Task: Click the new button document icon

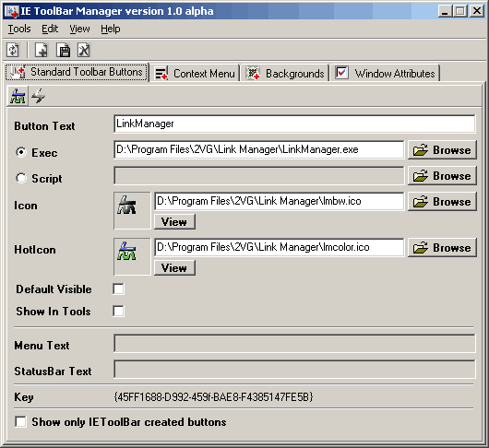Action: pos(42,50)
